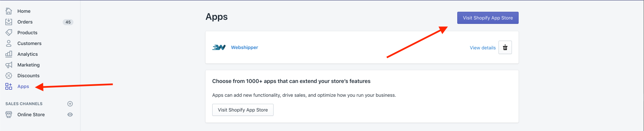Add a sales channel with plus icon
The image size is (644, 131).
click(70, 104)
